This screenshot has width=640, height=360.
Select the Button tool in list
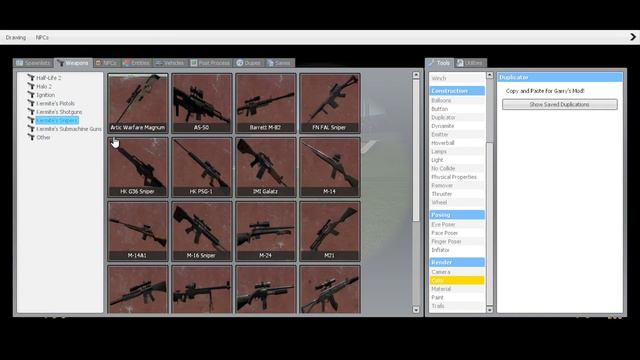pos(457,109)
